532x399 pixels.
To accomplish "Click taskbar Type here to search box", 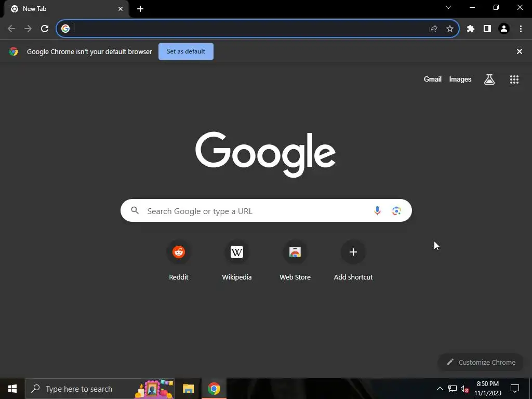I will pyautogui.click(x=100, y=389).
